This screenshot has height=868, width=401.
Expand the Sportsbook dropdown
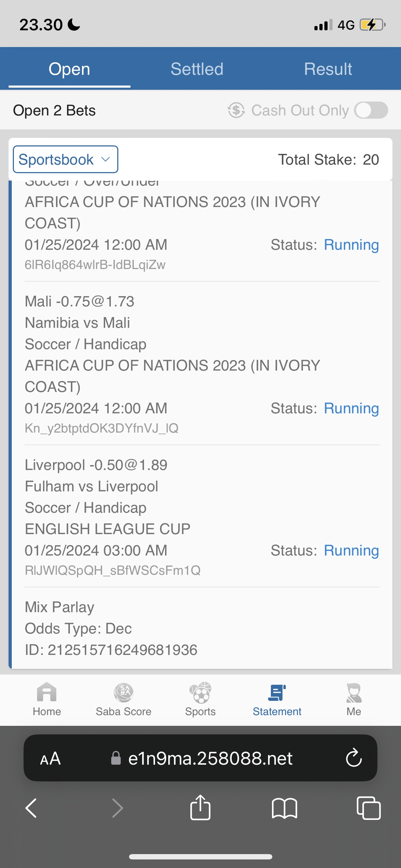click(66, 159)
